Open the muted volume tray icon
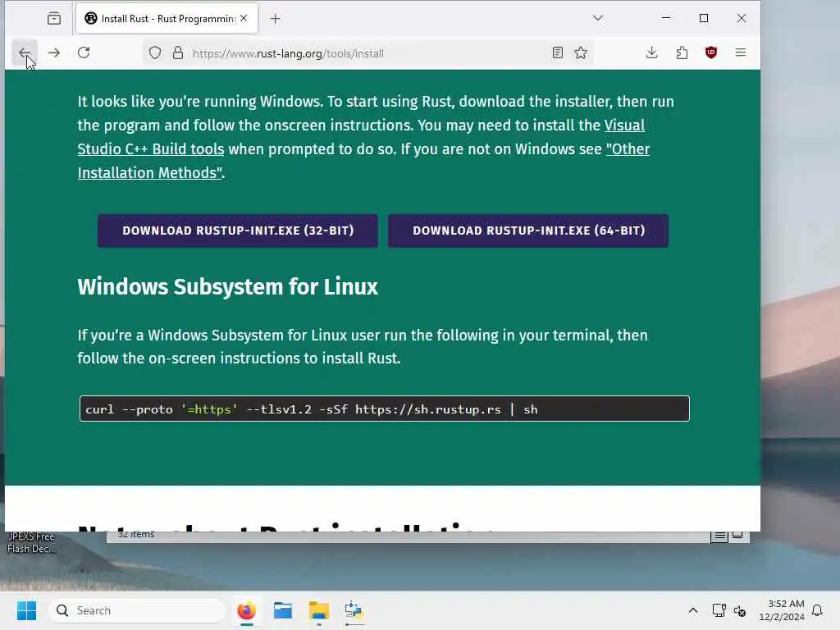 click(740, 610)
